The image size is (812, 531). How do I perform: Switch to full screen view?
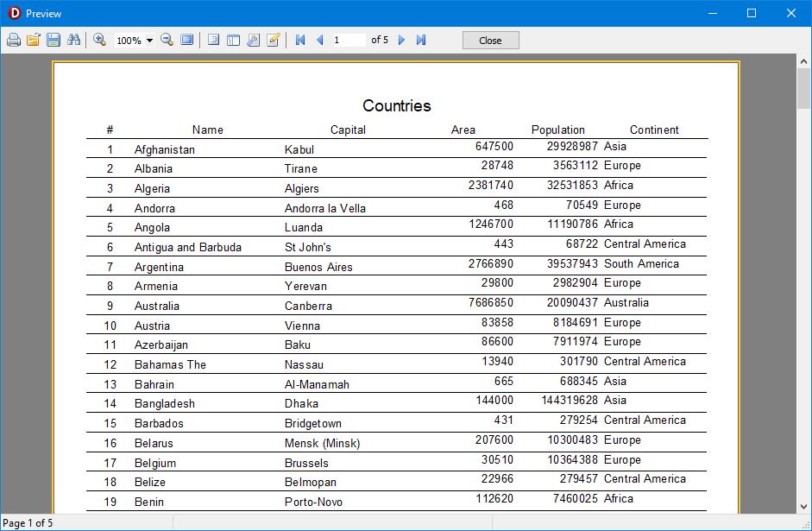(x=187, y=41)
